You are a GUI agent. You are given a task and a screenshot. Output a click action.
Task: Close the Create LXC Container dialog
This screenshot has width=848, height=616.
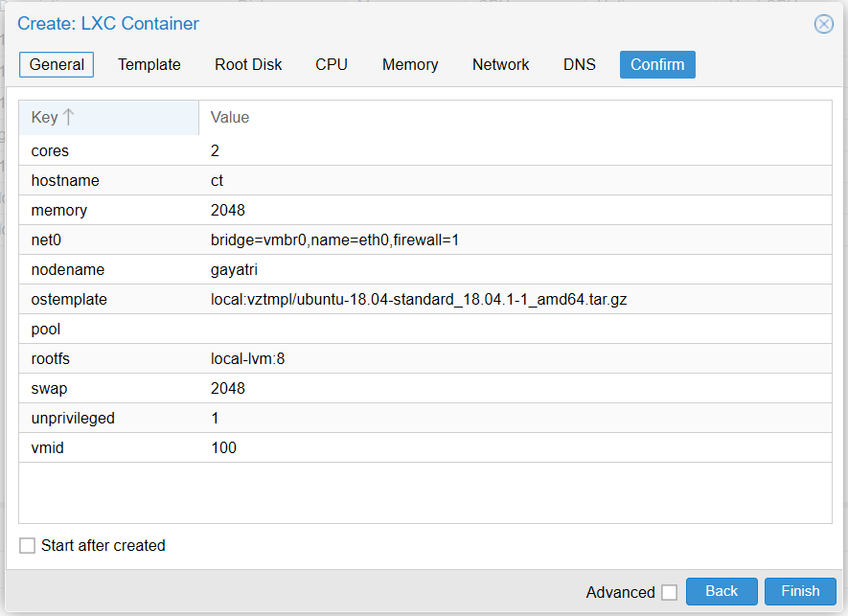tap(824, 24)
